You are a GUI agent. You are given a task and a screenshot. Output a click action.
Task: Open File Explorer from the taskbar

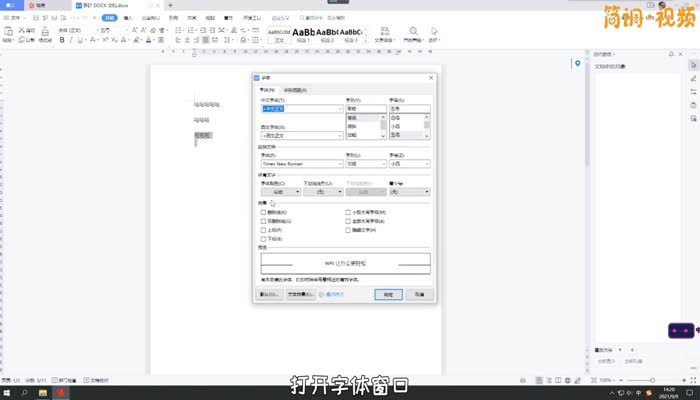point(43,393)
